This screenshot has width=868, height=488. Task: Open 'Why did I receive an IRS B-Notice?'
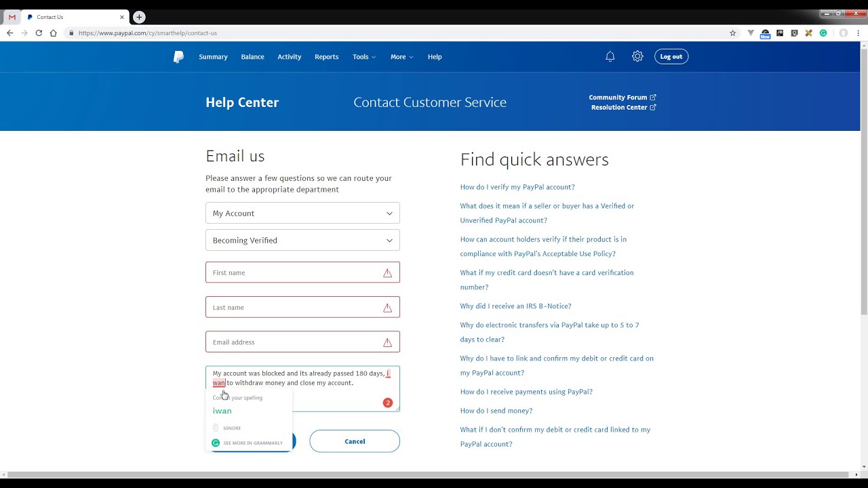tap(515, 306)
